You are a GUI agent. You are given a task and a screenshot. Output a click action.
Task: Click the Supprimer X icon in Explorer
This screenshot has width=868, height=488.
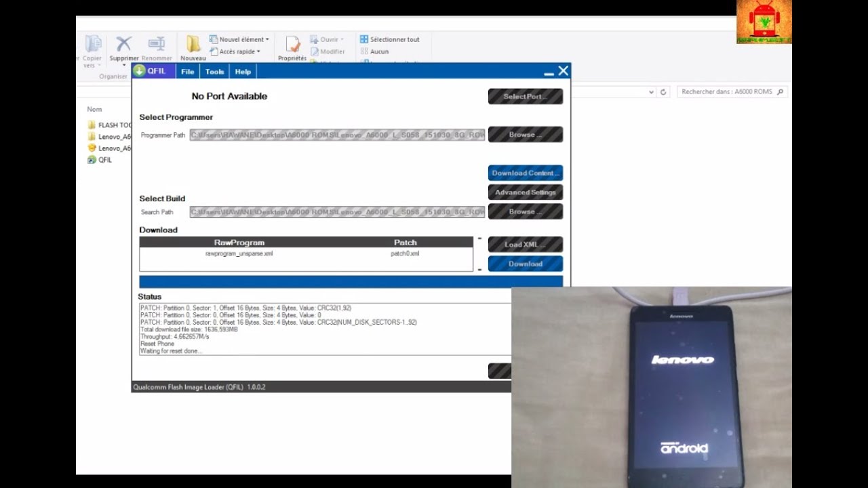coord(123,44)
